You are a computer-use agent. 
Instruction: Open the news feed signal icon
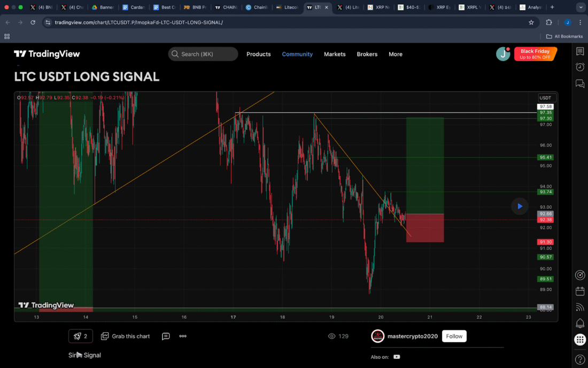pyautogui.click(x=579, y=307)
